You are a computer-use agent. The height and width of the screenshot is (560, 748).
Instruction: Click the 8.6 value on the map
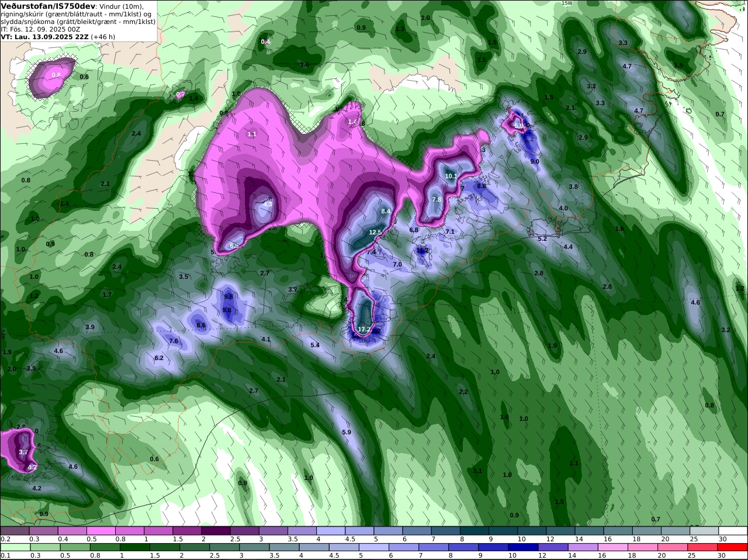click(x=201, y=326)
